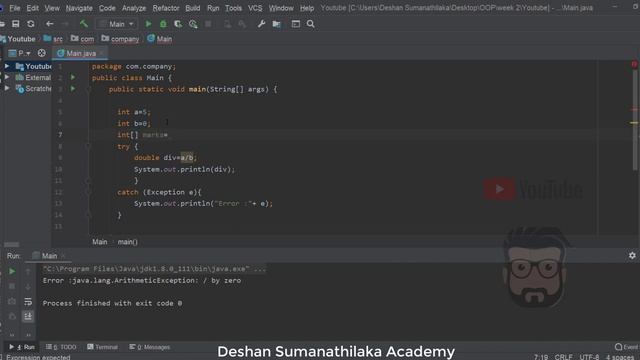Open the Terminal tool window button
640x360 pixels.
102,347
